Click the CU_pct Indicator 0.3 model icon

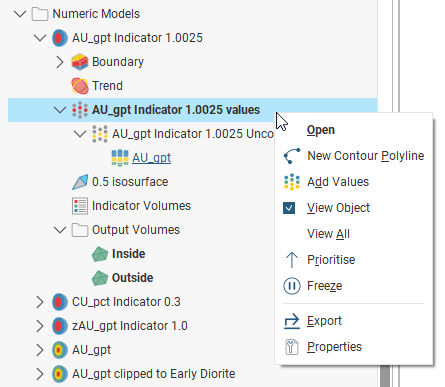coord(60,302)
